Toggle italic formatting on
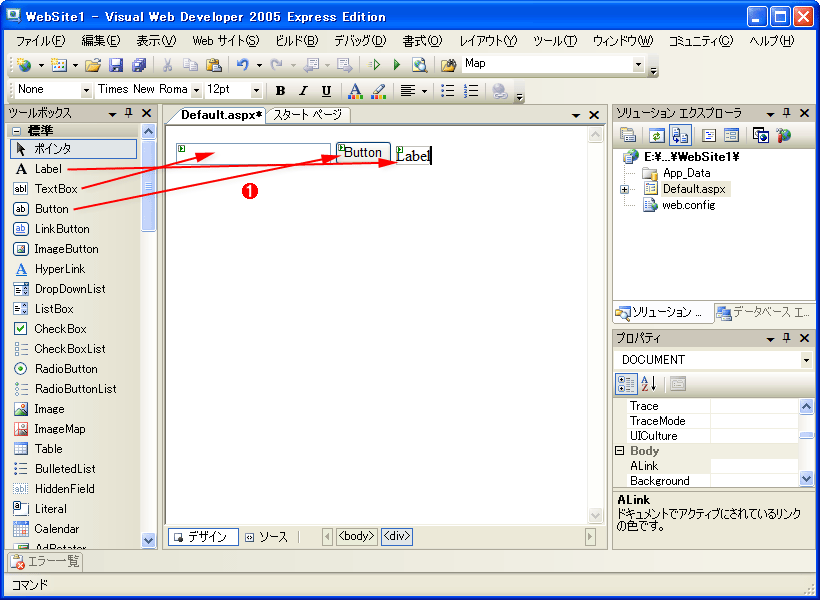 coord(303,91)
